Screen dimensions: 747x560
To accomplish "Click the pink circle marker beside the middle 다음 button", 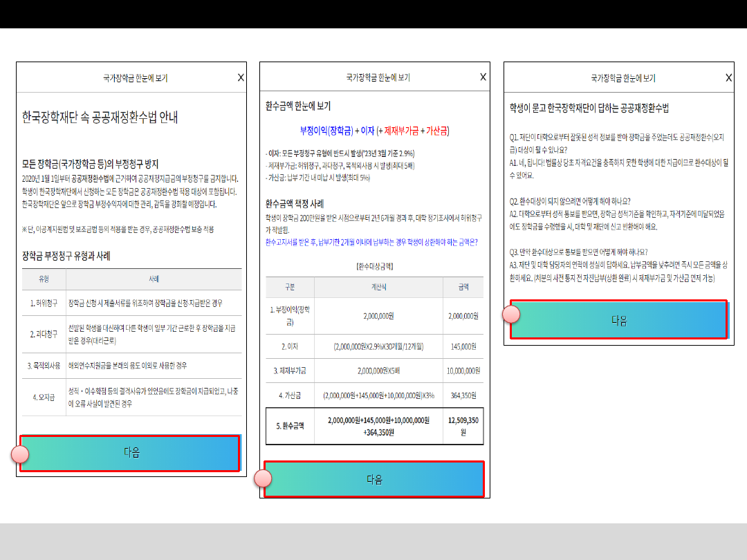I will pos(263,479).
